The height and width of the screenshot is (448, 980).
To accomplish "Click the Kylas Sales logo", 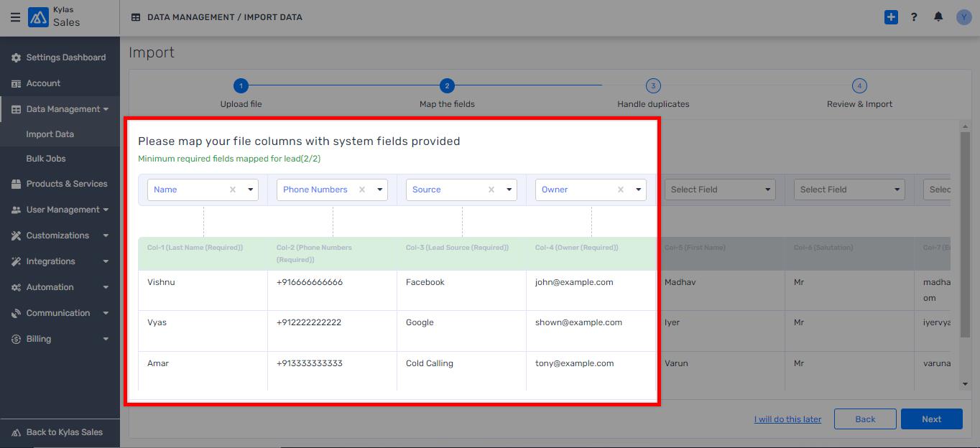I will tap(38, 17).
